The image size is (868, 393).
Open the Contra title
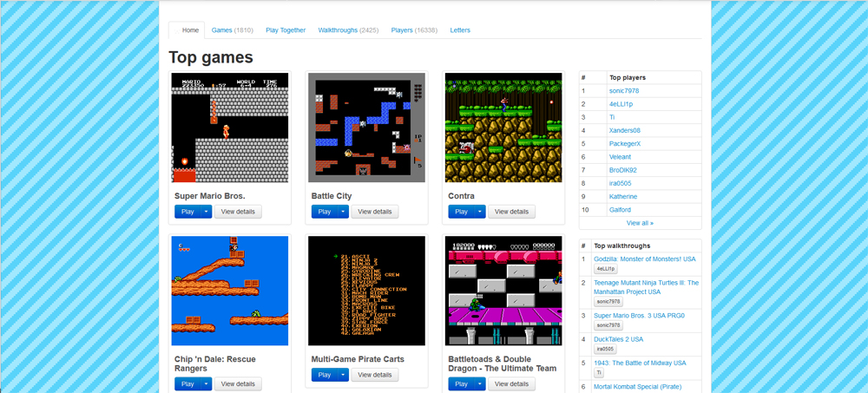pyautogui.click(x=461, y=196)
